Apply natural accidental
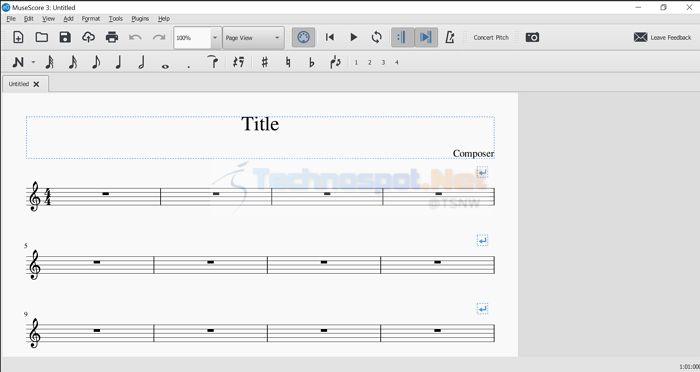Image resolution: width=700 pixels, height=372 pixels. pyautogui.click(x=288, y=63)
